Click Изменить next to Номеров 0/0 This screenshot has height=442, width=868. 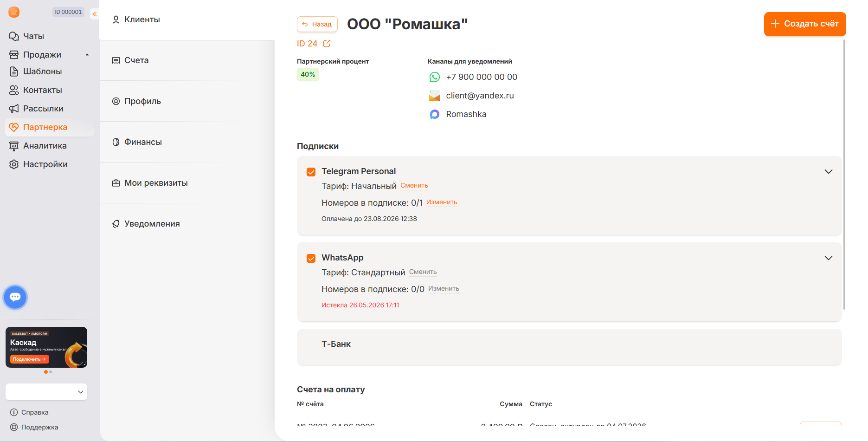(x=444, y=289)
